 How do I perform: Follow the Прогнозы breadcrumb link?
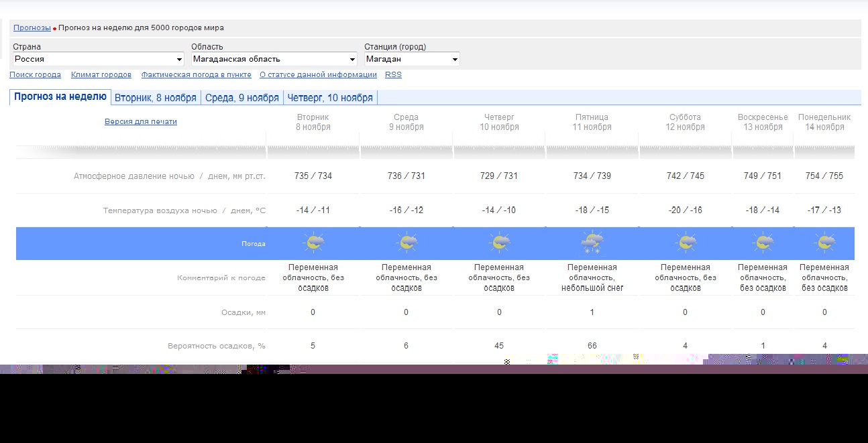(x=32, y=27)
